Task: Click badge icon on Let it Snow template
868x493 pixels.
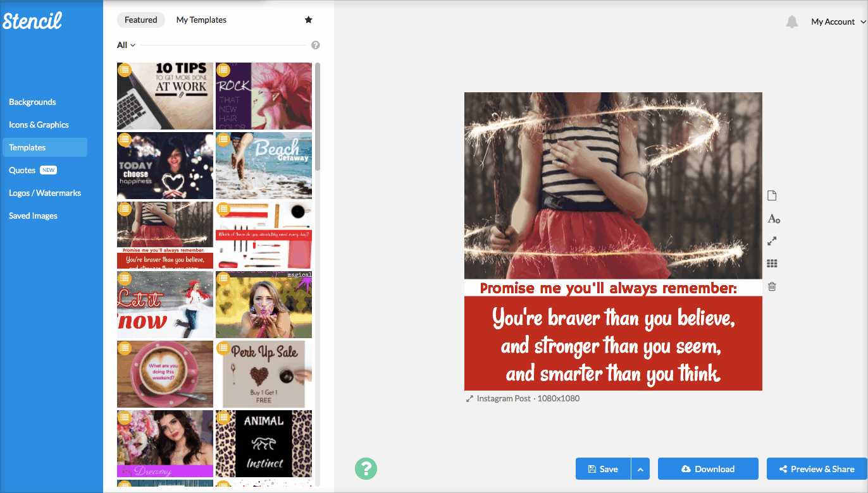Action: [x=124, y=277]
